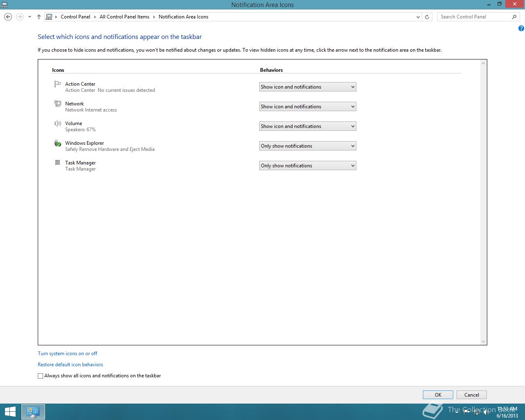
Task: Open the Start button on taskbar
Action: [10, 412]
